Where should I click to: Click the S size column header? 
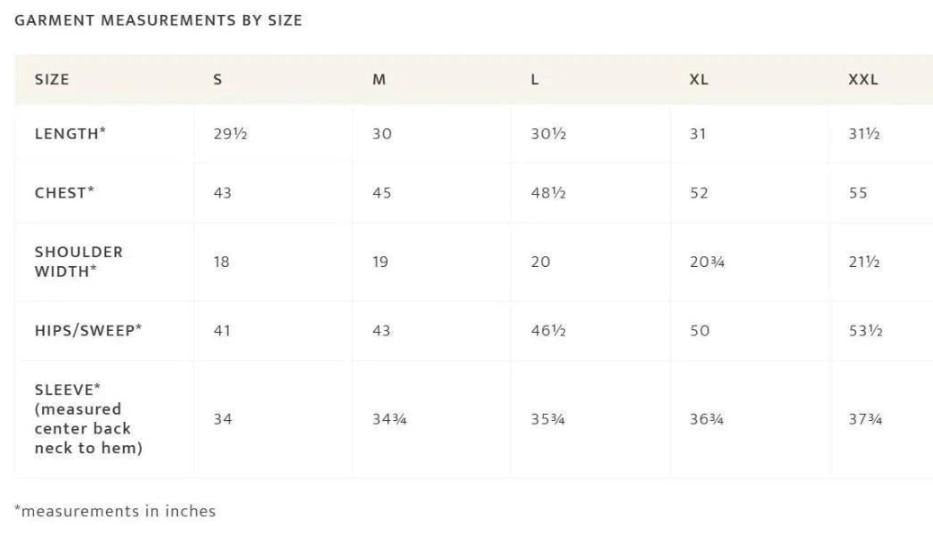(x=217, y=80)
